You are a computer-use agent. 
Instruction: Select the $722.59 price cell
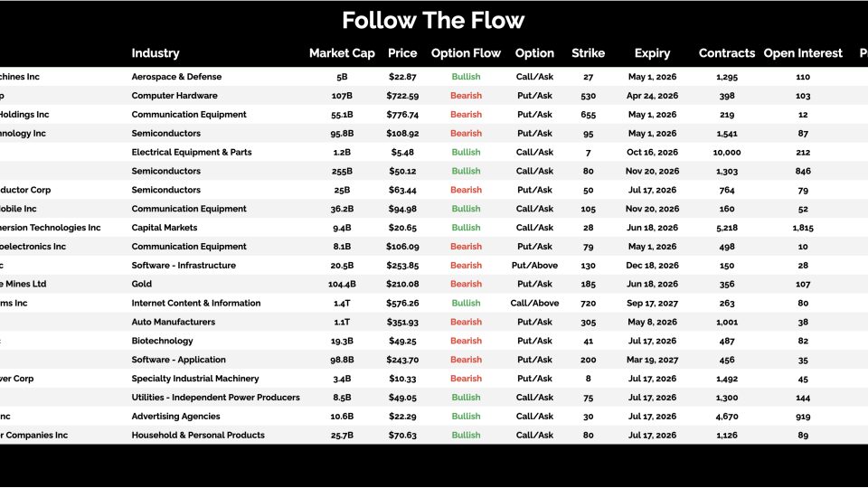coord(402,96)
